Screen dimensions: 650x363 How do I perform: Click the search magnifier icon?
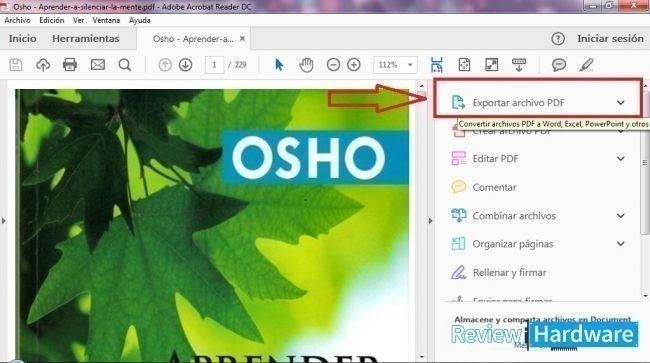[x=125, y=65]
